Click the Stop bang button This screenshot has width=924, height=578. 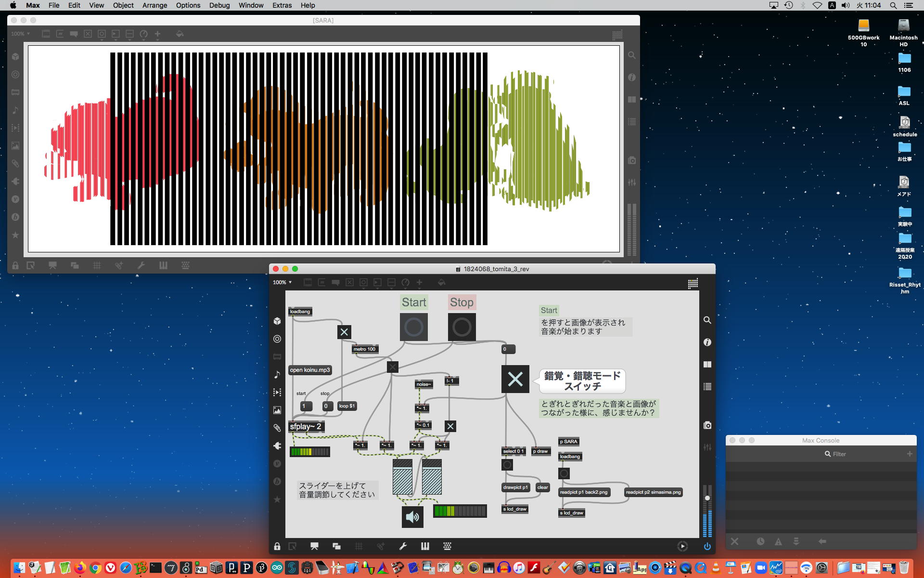[x=462, y=327]
